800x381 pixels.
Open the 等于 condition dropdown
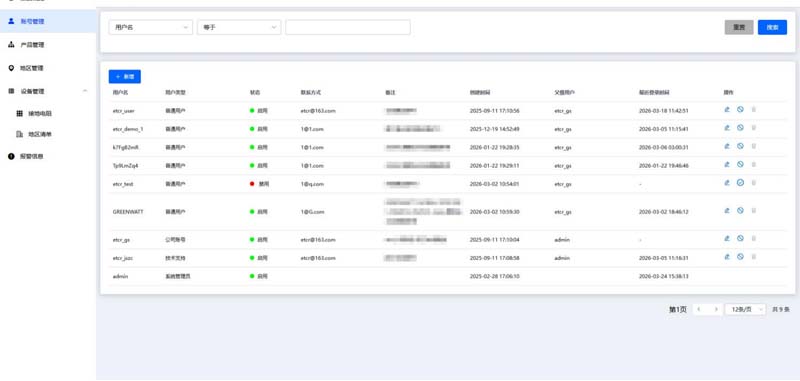pos(239,28)
